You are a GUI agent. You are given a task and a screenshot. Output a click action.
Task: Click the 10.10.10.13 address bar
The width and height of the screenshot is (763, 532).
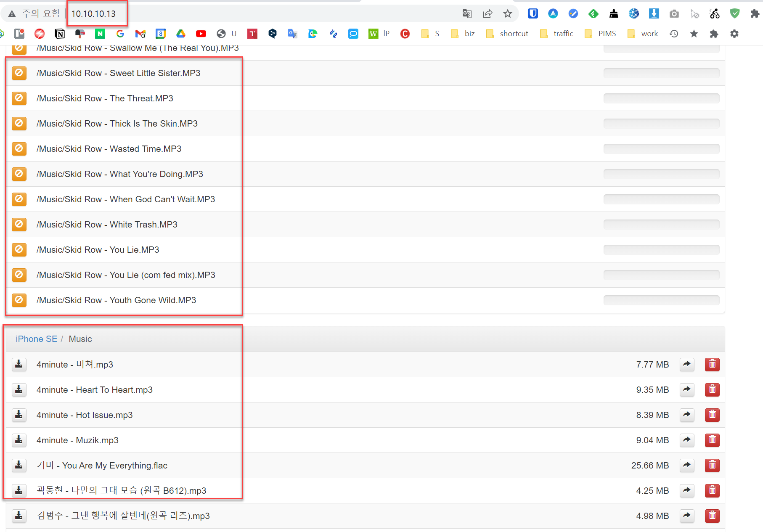93,14
